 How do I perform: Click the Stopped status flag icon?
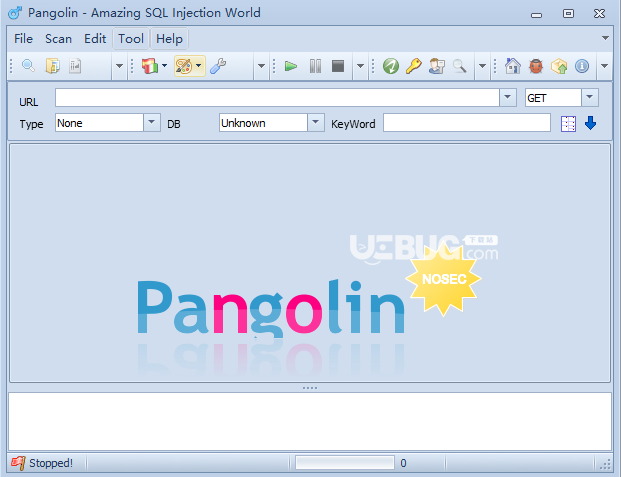click(x=18, y=463)
